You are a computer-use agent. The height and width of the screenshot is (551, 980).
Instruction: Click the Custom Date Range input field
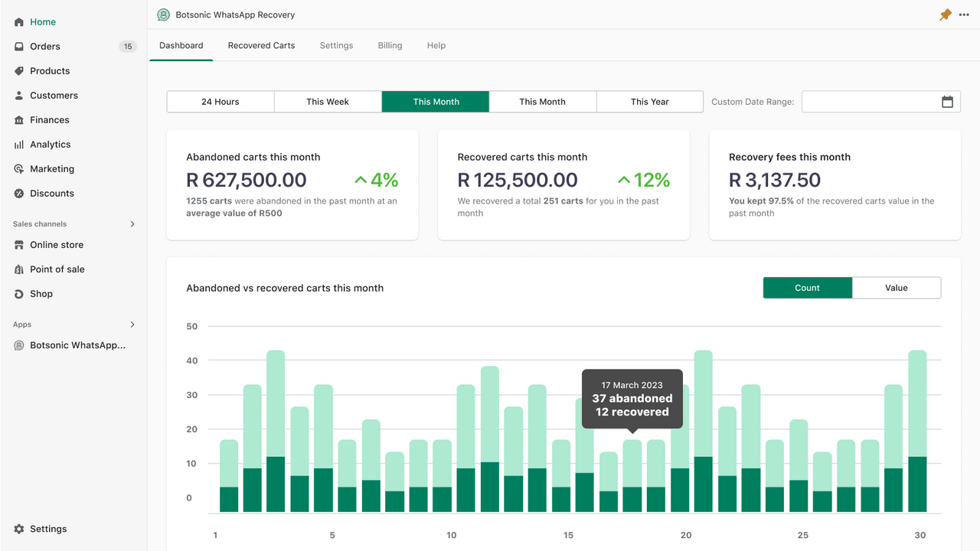coord(881,102)
